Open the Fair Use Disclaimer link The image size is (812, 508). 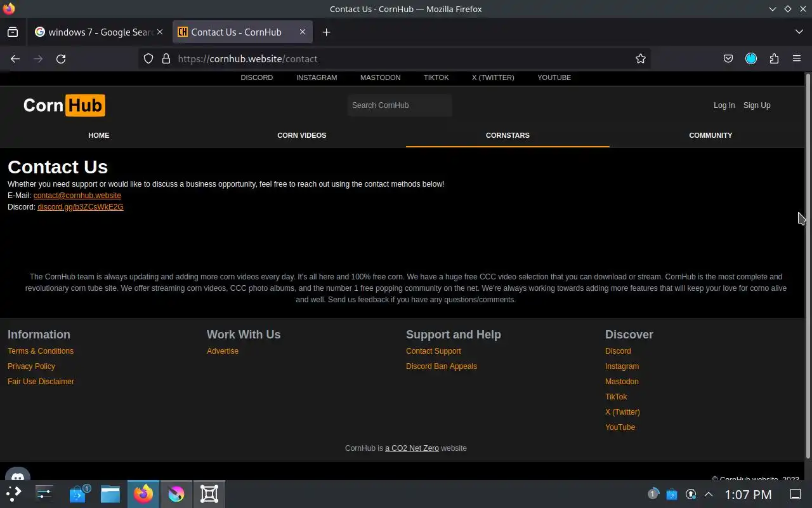[41, 382]
